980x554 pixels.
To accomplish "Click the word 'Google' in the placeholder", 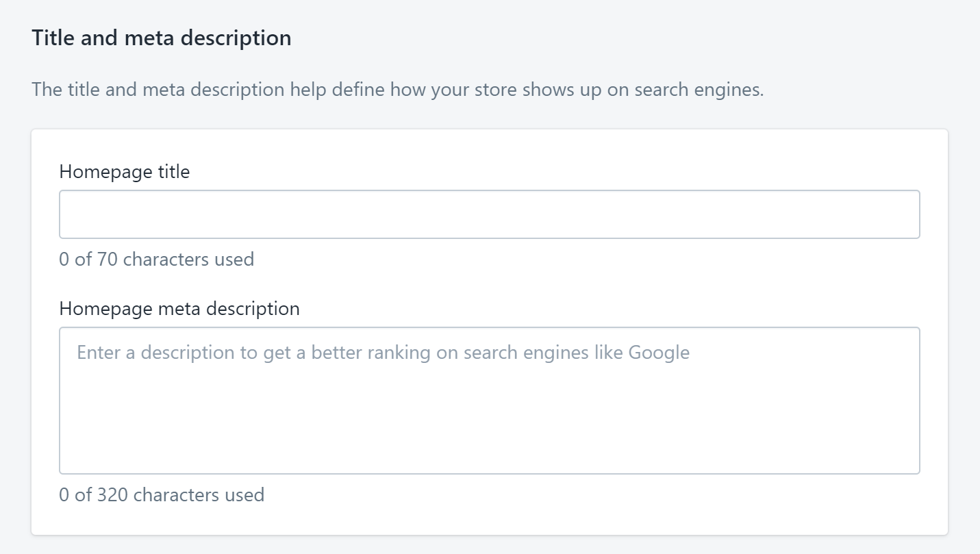I will tap(659, 353).
